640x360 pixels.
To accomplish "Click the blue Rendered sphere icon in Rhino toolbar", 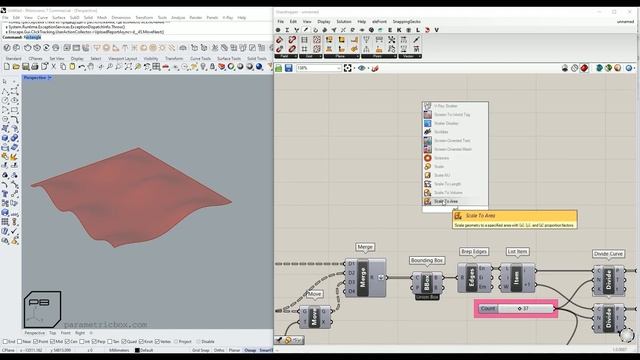I will (x=259, y=67).
